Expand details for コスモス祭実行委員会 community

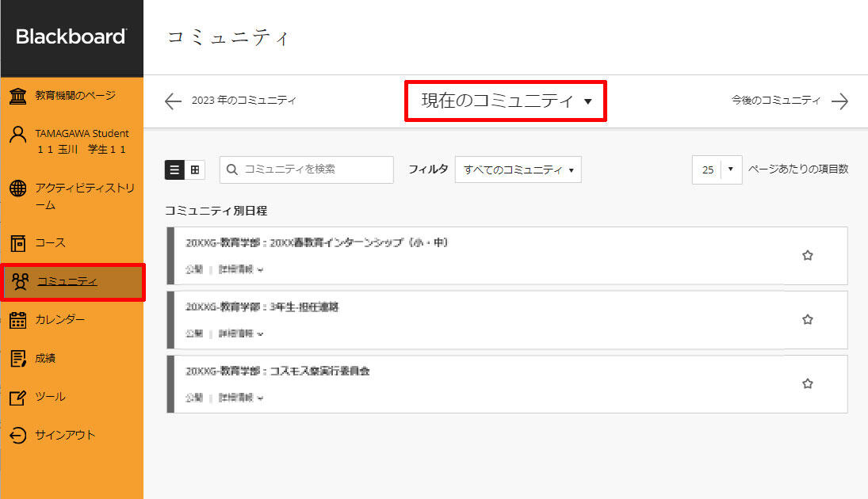pyautogui.click(x=241, y=398)
